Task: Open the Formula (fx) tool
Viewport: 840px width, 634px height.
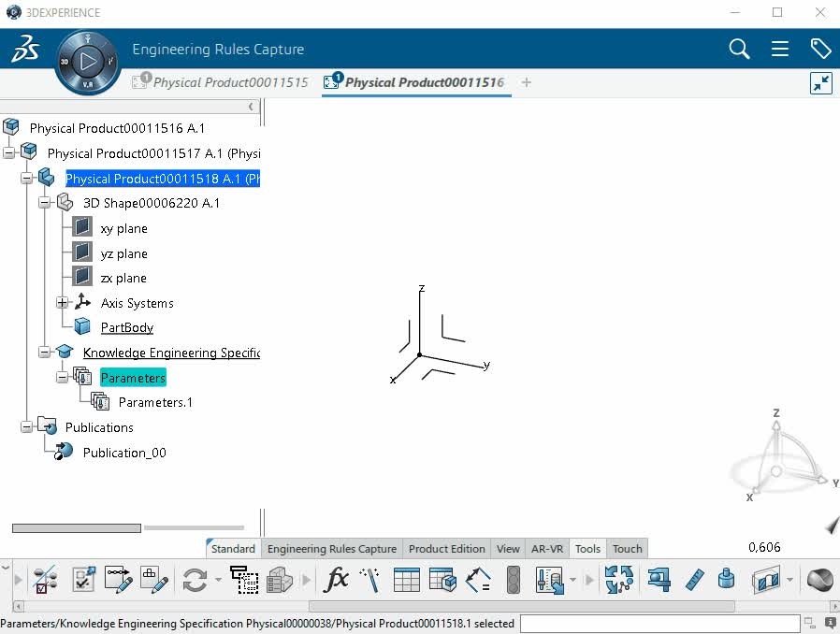Action: pyautogui.click(x=336, y=580)
